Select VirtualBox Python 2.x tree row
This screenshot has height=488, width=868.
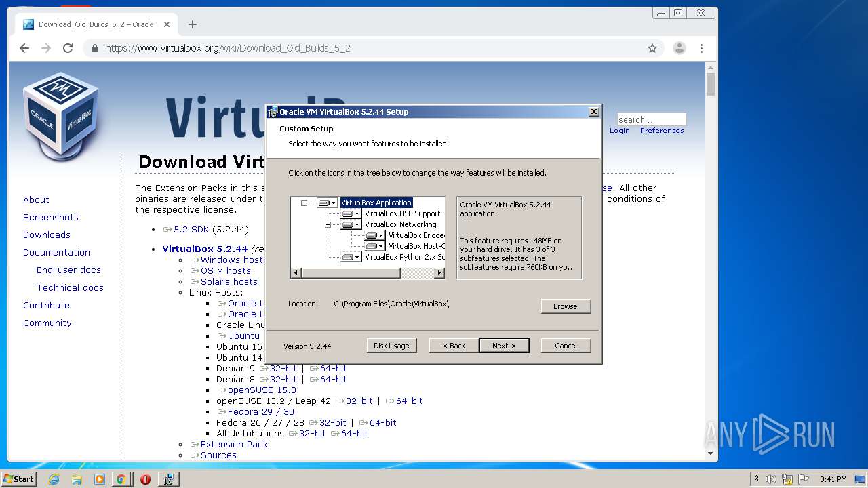tap(404, 257)
